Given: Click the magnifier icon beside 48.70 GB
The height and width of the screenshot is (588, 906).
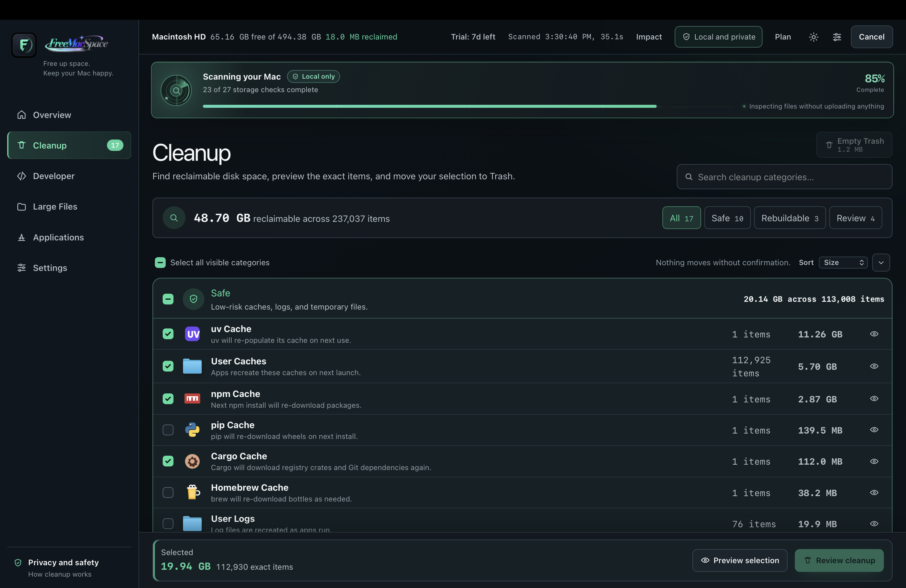Looking at the screenshot, I should point(174,218).
